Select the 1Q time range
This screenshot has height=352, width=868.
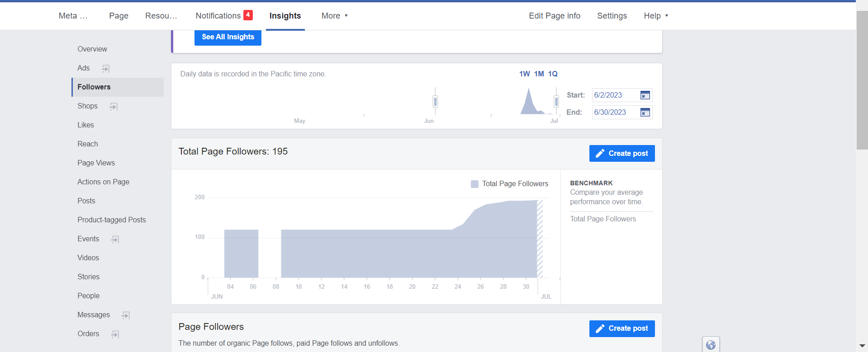553,74
